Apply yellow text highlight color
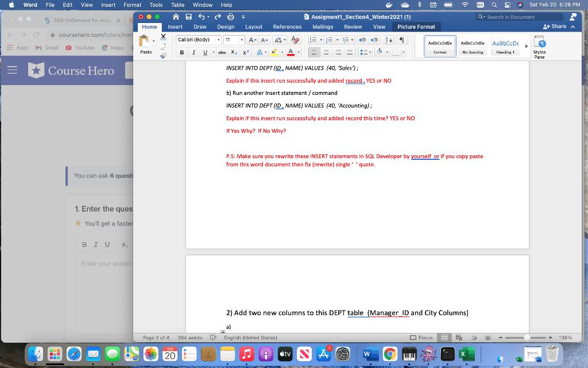 (274, 52)
